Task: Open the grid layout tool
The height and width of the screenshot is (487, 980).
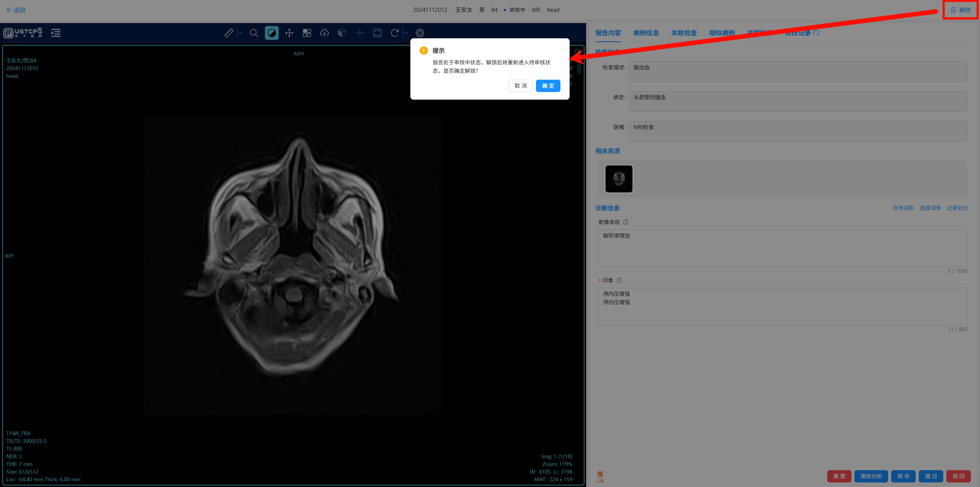Action: coord(307,33)
